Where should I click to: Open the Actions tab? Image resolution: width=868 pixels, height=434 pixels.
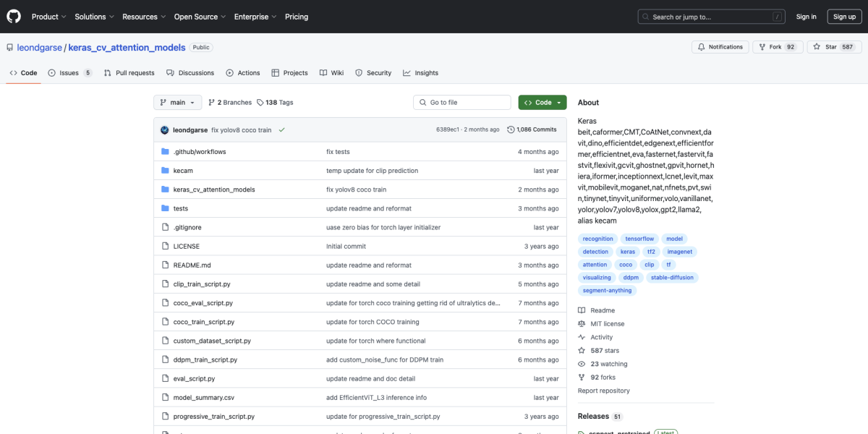tap(243, 73)
